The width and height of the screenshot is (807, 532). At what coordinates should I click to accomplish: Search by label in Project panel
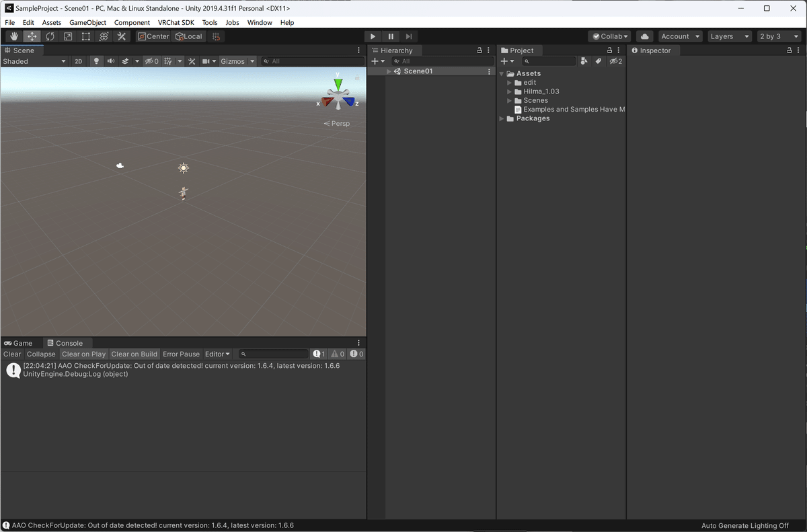(598, 61)
